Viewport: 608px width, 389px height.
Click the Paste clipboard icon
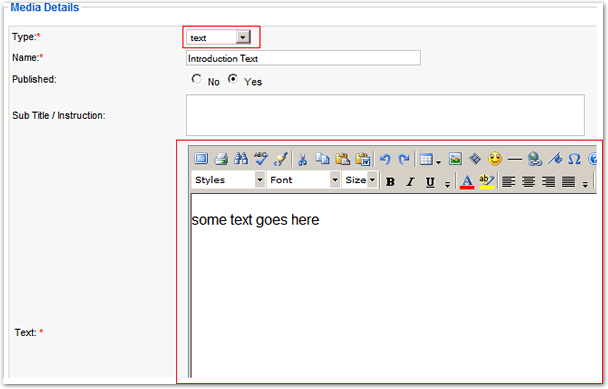[x=342, y=159]
